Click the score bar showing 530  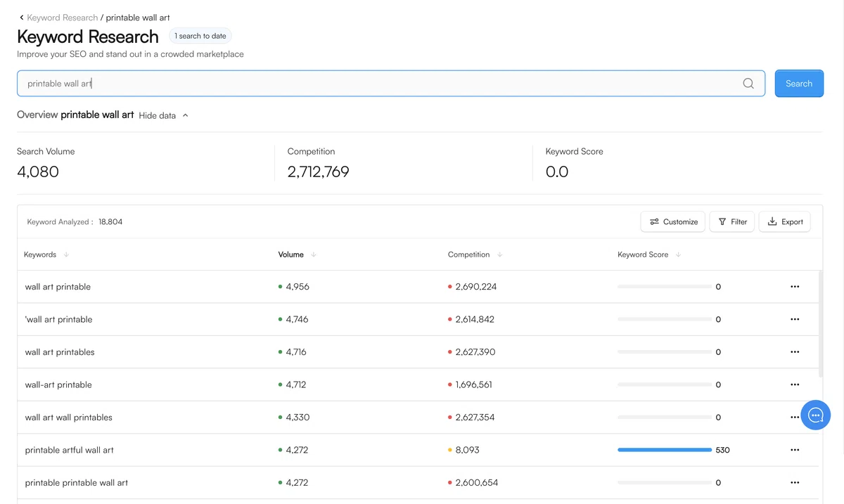pyautogui.click(x=665, y=450)
